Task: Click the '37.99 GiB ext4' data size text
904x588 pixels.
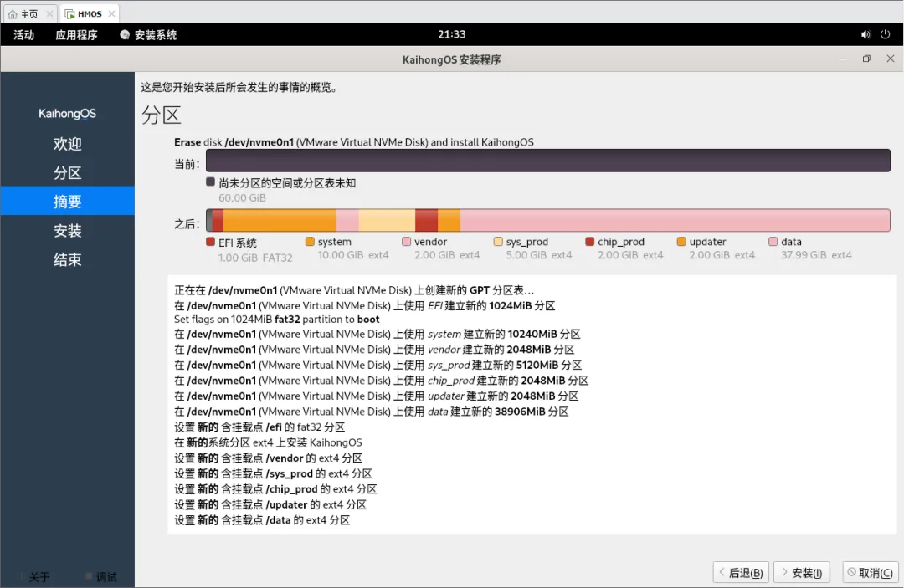Action: tap(816, 255)
